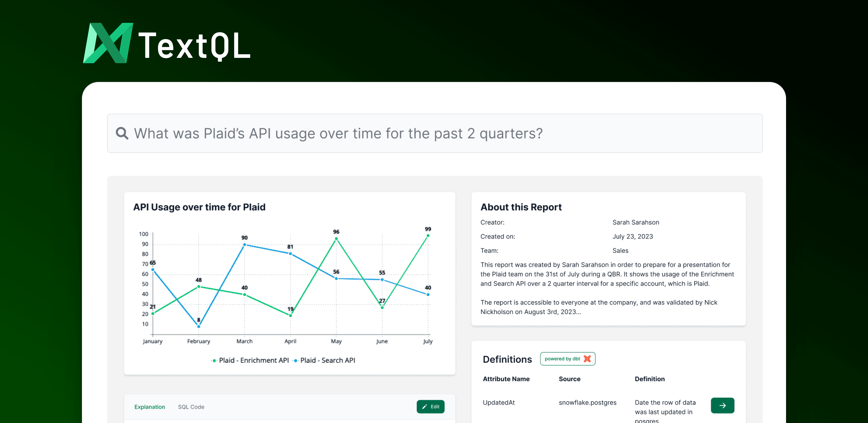Screen dimensions: 868x423
Task: Click the March data point labeled 90
Action: [244, 245]
